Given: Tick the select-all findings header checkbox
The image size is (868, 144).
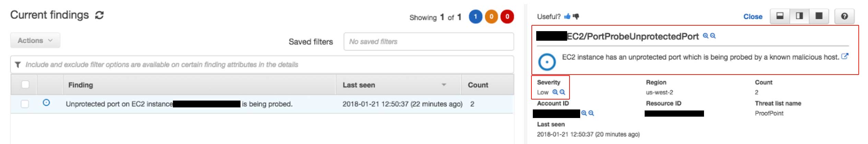Looking at the screenshot, I should tap(25, 84).
